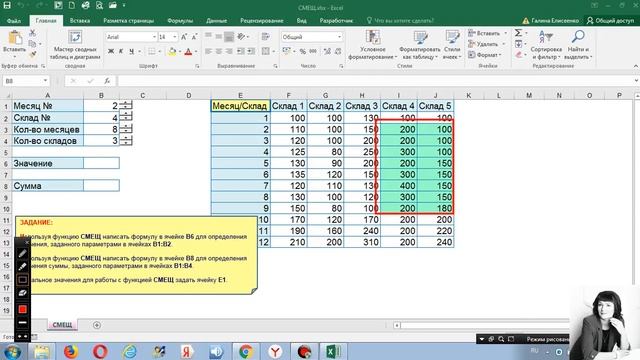Click Excel icon in the taskbar
The height and width of the screenshot is (360, 640).
coord(333,351)
